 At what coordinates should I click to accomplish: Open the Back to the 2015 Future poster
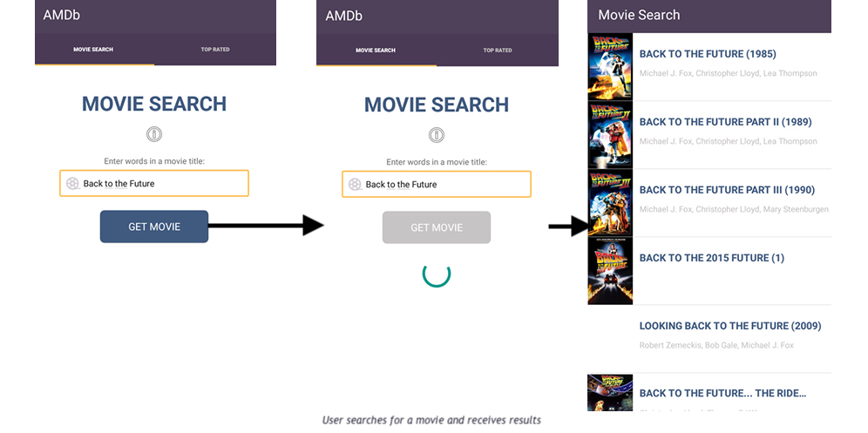610,271
